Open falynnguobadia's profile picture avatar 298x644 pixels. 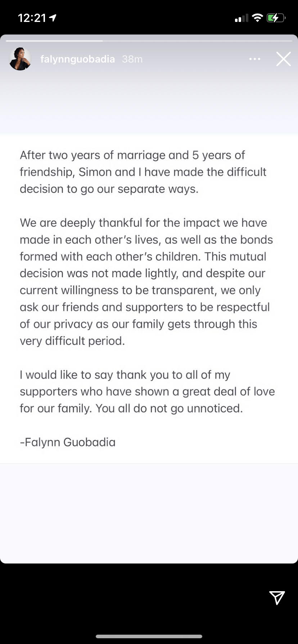(x=20, y=59)
